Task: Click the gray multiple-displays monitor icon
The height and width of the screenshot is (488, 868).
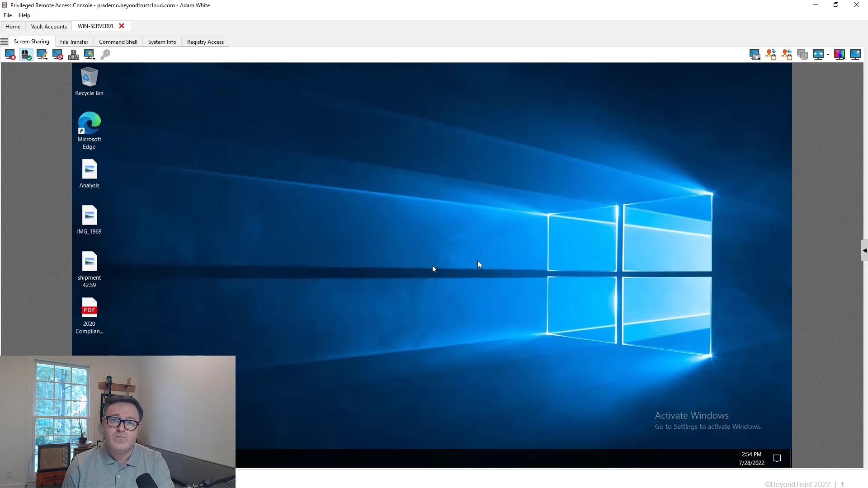Action: click(802, 55)
